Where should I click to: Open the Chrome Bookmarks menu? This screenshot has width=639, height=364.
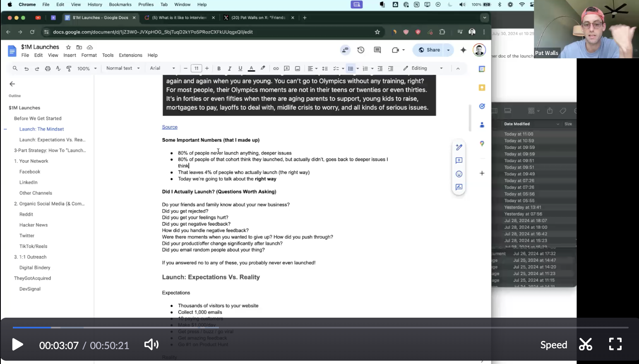120,5
